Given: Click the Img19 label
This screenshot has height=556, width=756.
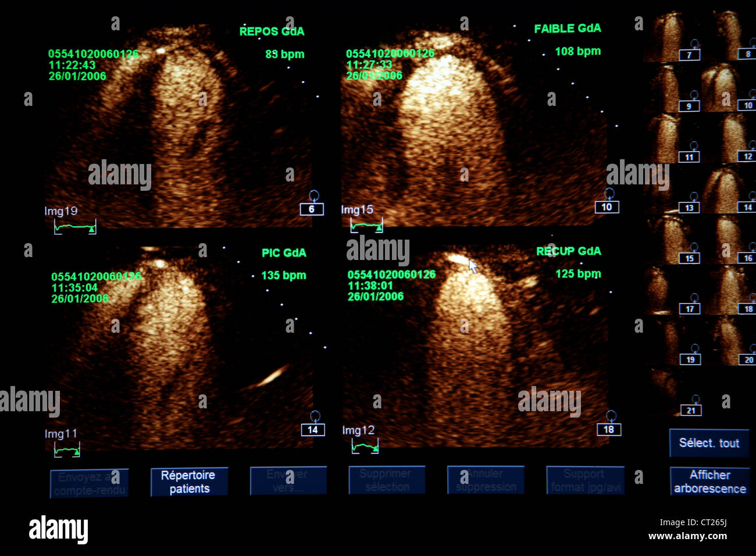Looking at the screenshot, I should (x=61, y=211).
